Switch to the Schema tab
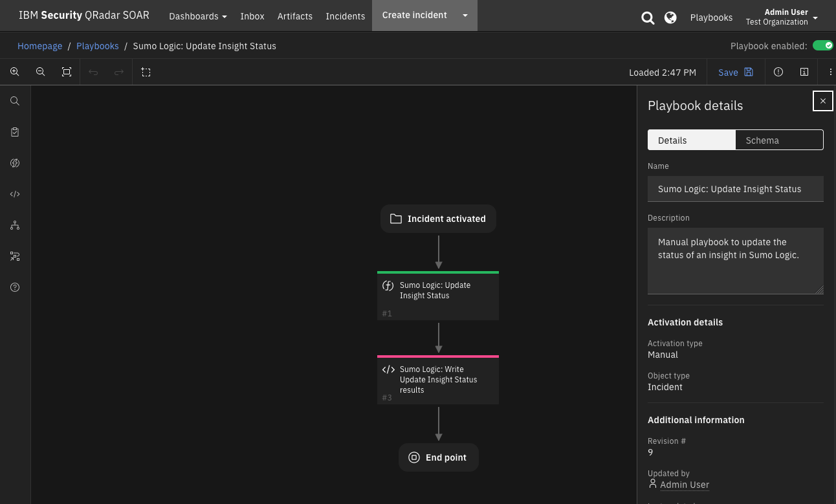Viewport: 836px width, 504px height. click(779, 140)
